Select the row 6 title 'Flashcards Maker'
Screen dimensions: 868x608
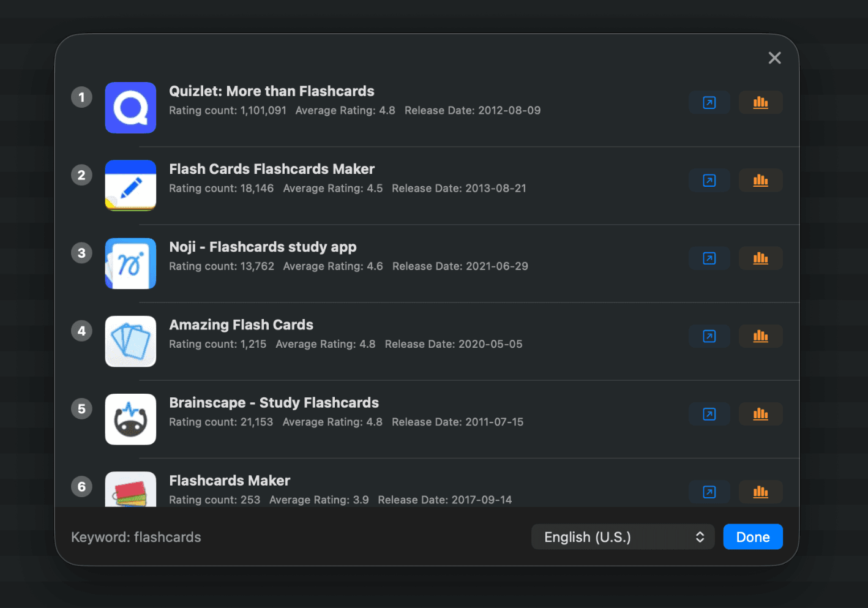tap(230, 481)
